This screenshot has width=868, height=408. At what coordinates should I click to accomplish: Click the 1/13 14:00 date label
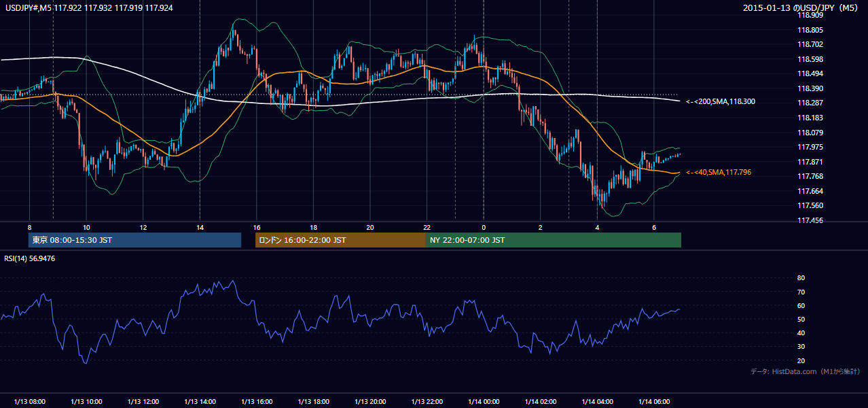pos(200,401)
